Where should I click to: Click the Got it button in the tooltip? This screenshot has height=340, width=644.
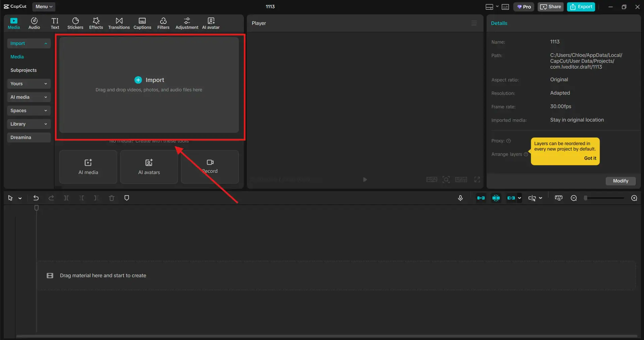point(590,158)
